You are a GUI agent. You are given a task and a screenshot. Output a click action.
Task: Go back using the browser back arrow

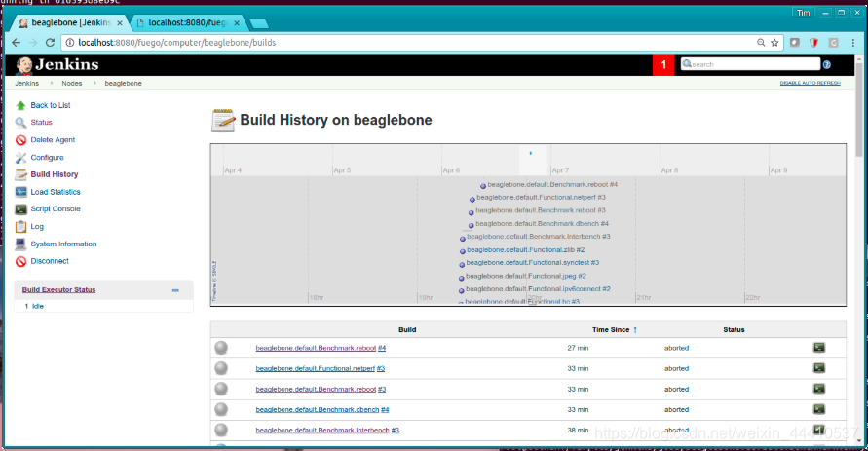point(16,43)
